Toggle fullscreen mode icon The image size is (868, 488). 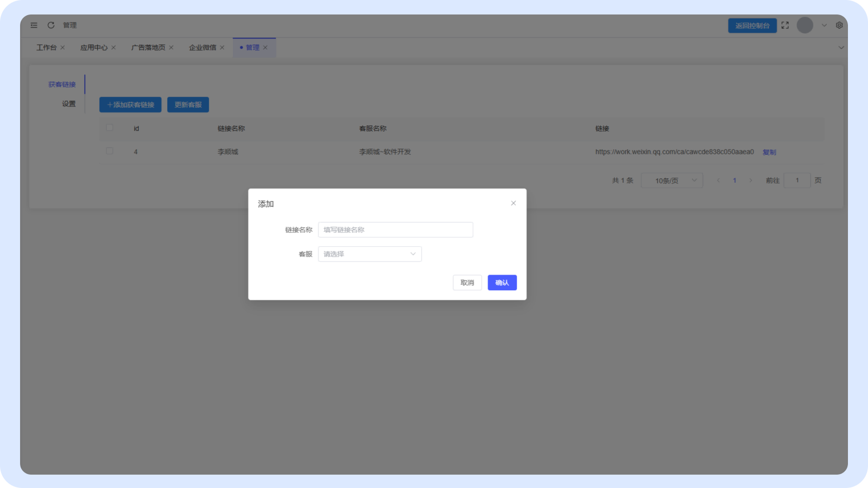[x=785, y=25]
